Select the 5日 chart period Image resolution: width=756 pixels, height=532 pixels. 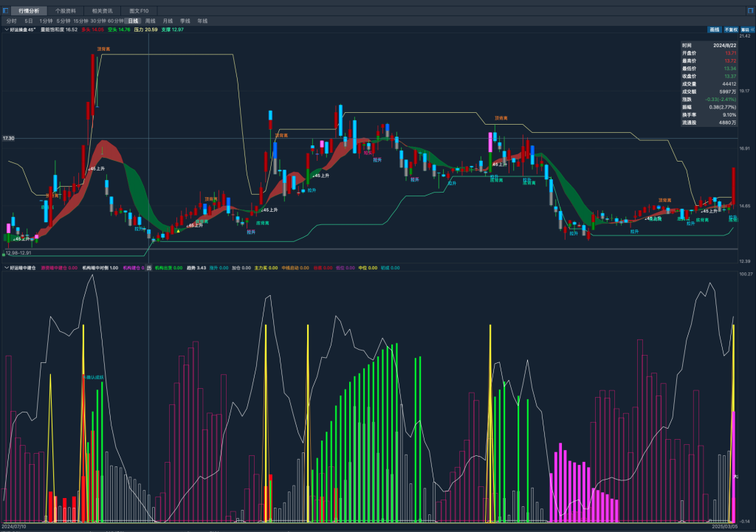coord(29,21)
